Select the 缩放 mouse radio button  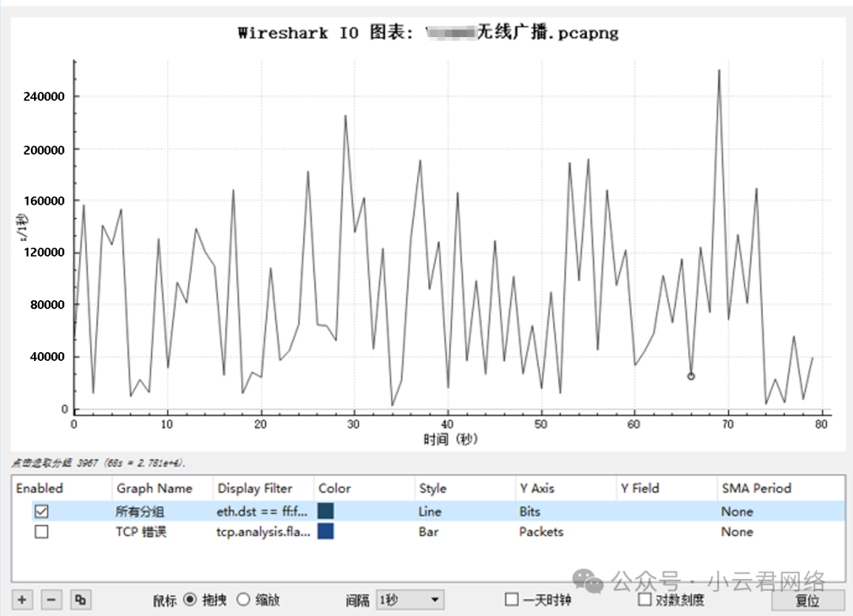click(x=243, y=600)
